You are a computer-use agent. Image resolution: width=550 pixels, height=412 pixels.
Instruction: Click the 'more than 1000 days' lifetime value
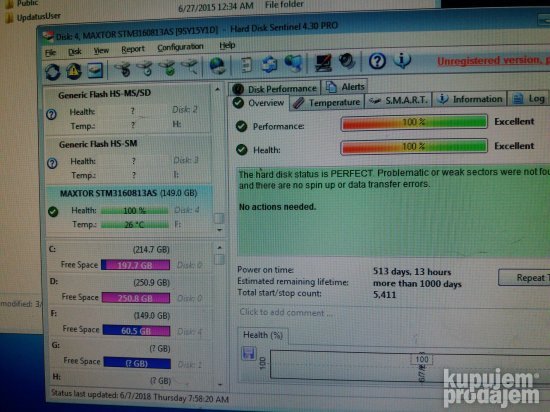click(417, 283)
